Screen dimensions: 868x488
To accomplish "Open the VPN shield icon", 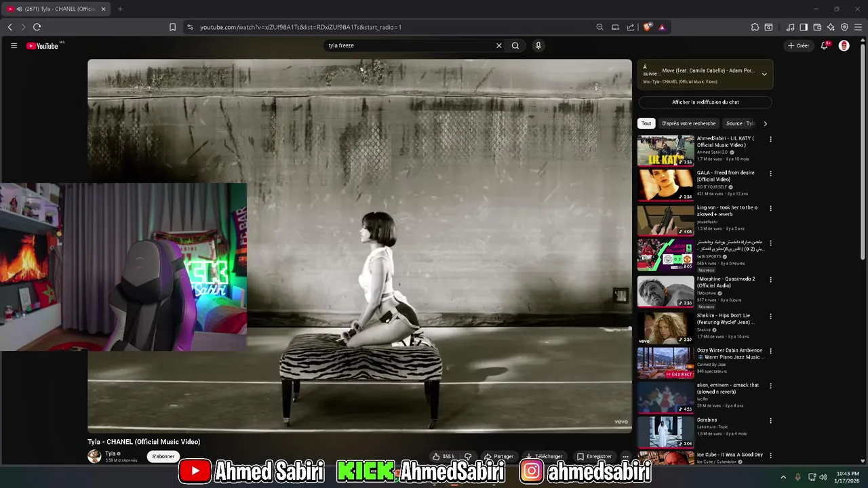I will click(844, 27).
